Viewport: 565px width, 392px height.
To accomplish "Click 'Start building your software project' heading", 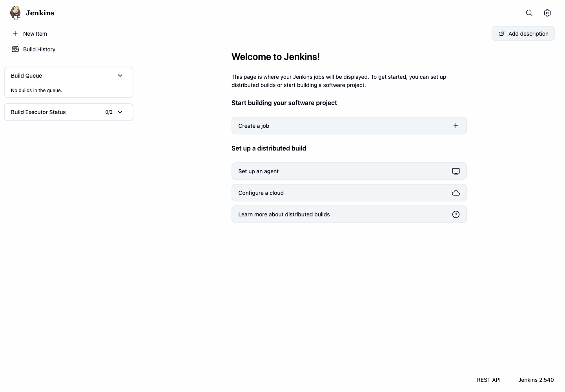I will pos(284,103).
